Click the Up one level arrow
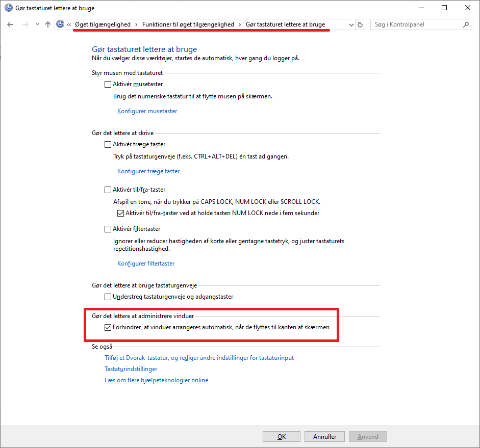The width and height of the screenshot is (480, 448). coord(48,24)
